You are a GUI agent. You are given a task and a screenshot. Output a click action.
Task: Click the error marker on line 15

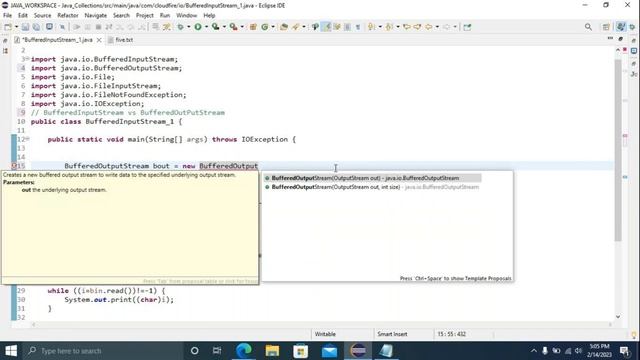tap(14, 166)
